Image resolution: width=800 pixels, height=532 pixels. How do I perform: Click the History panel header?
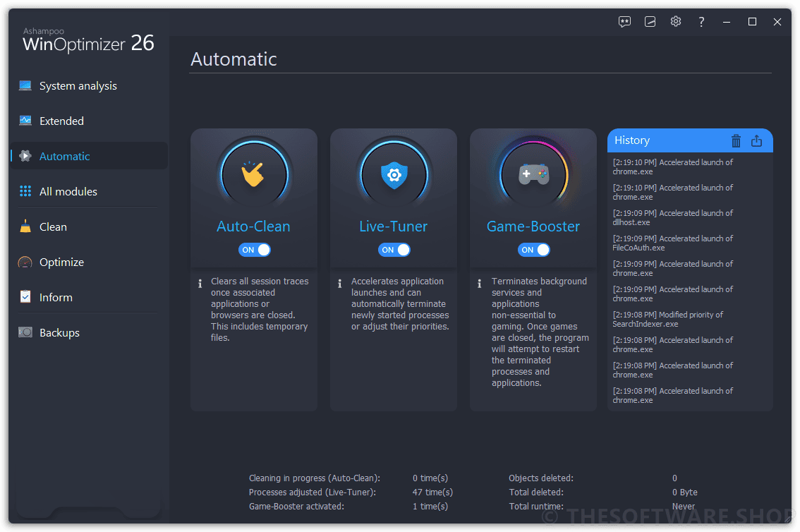690,140
